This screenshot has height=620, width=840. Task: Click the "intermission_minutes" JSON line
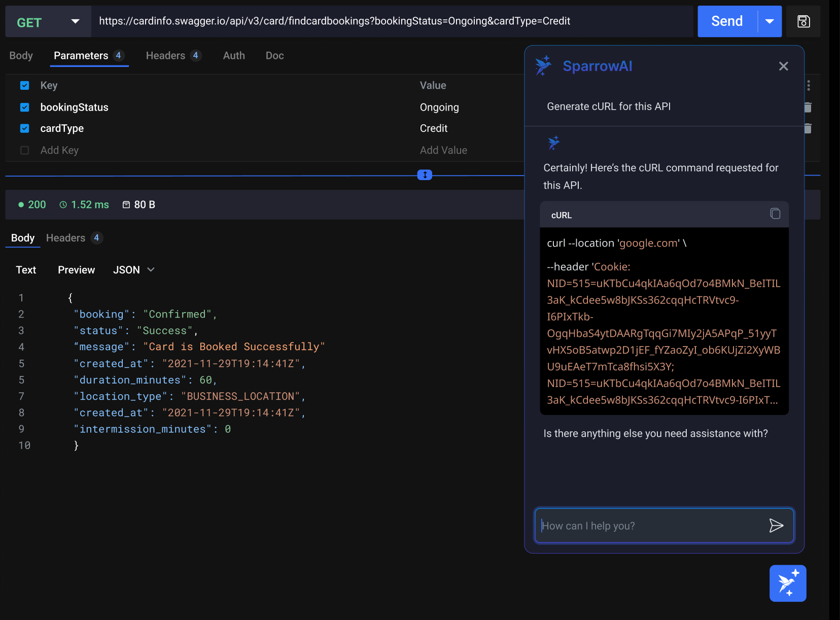point(152,429)
